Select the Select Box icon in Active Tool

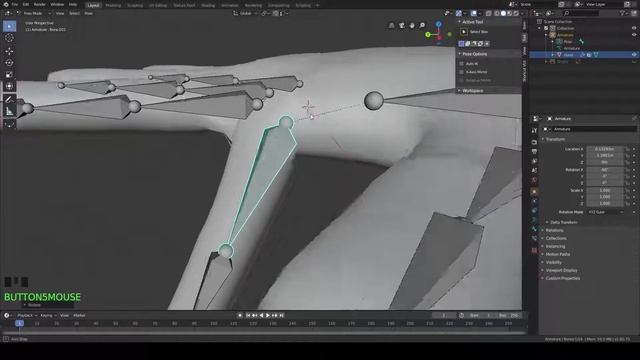(x=464, y=32)
